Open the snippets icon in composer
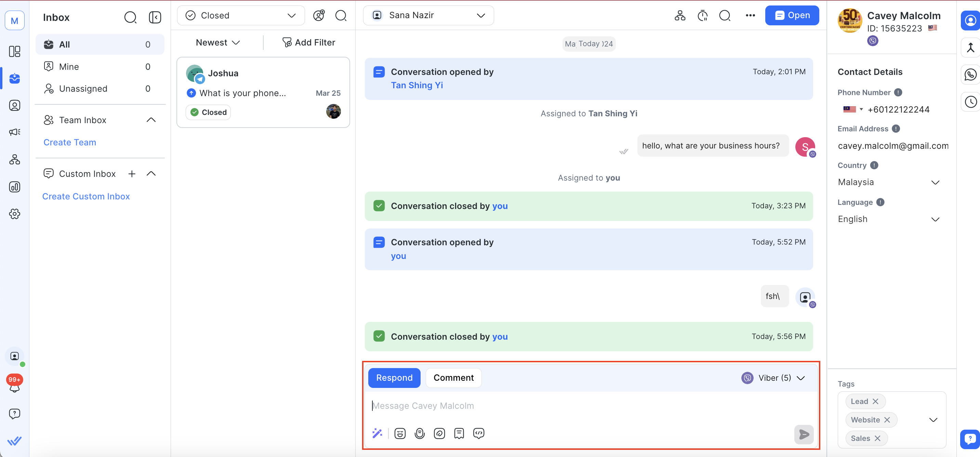The image size is (980, 457). (459, 433)
